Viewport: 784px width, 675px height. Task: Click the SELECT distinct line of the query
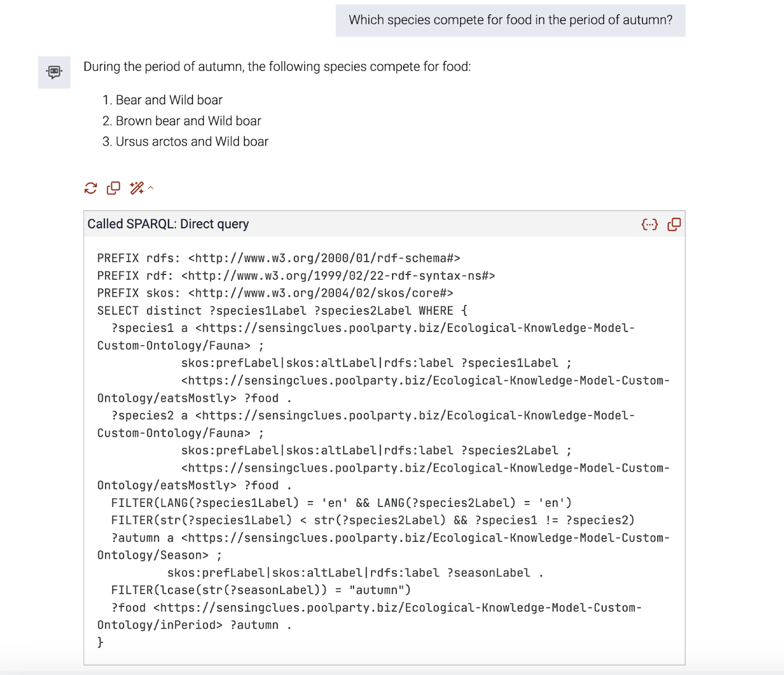pyautogui.click(x=282, y=311)
